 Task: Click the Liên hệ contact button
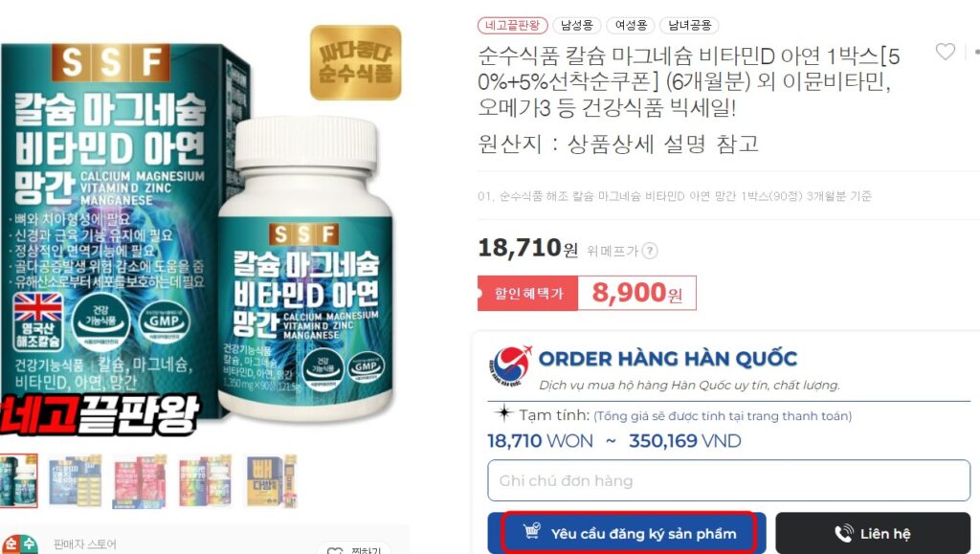873,533
